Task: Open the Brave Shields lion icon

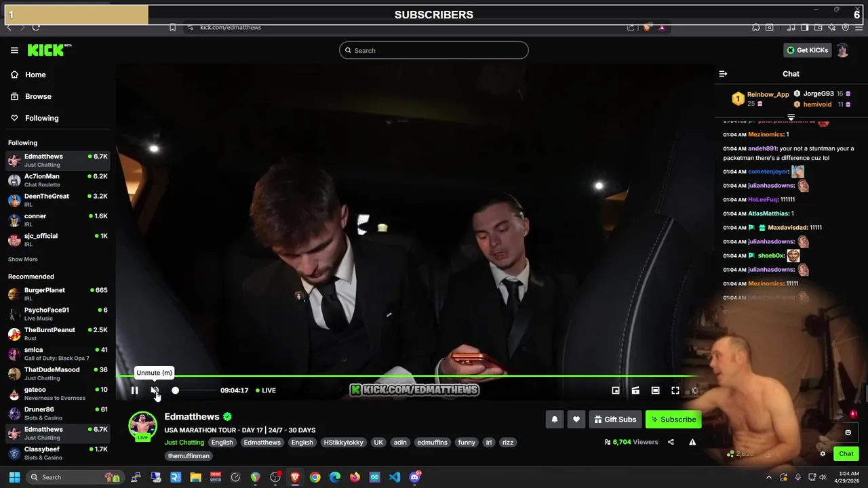Action: [647, 27]
